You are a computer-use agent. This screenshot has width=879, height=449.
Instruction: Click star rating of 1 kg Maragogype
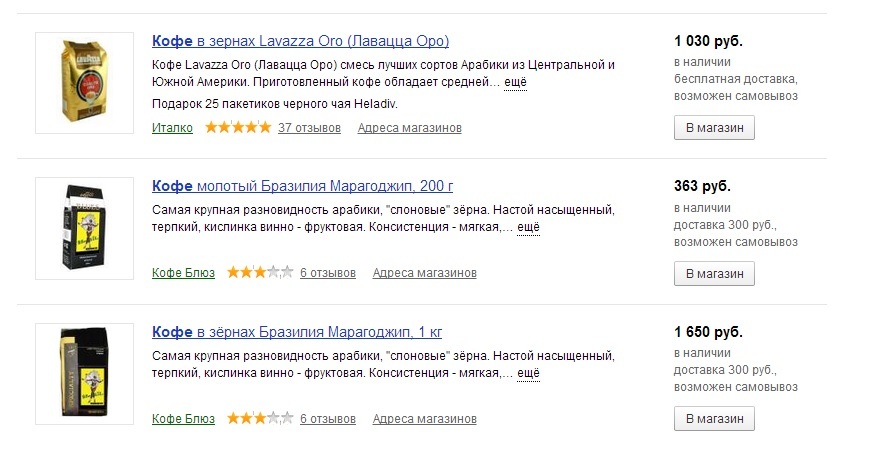(x=259, y=418)
